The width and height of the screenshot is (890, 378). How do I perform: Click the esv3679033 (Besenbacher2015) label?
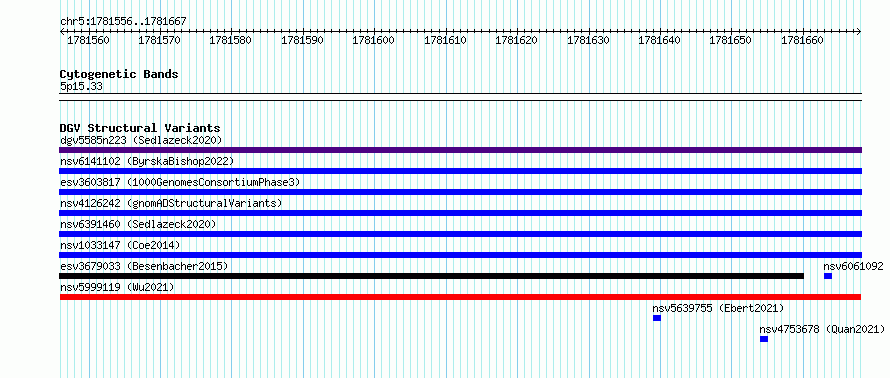coord(144,266)
